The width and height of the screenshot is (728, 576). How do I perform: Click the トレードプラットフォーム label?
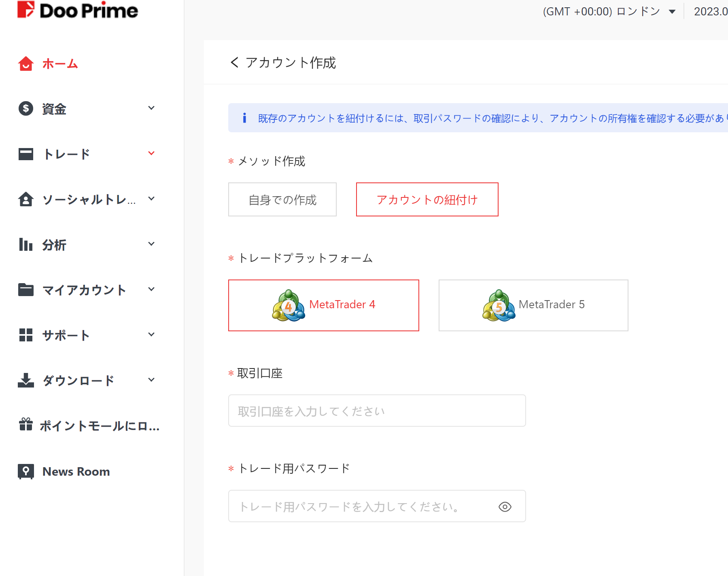(306, 258)
